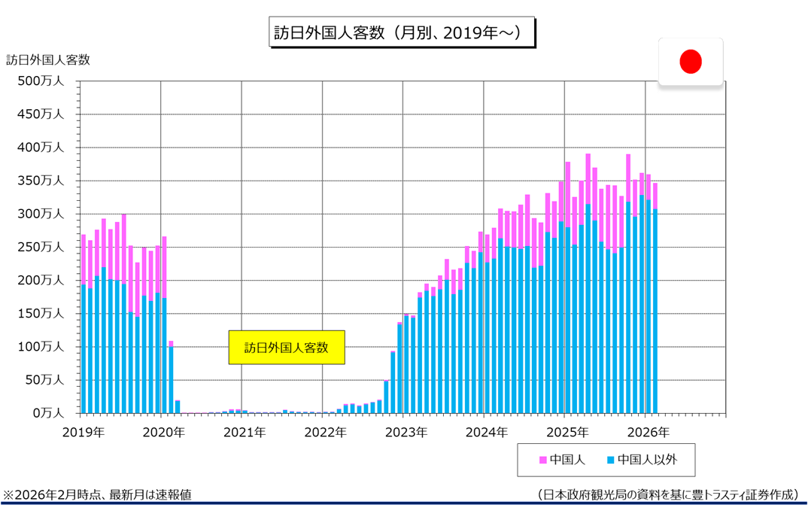Image resolution: width=808 pixels, height=532 pixels.
Task: Select the 2024年 x-axis label
Action: [487, 433]
